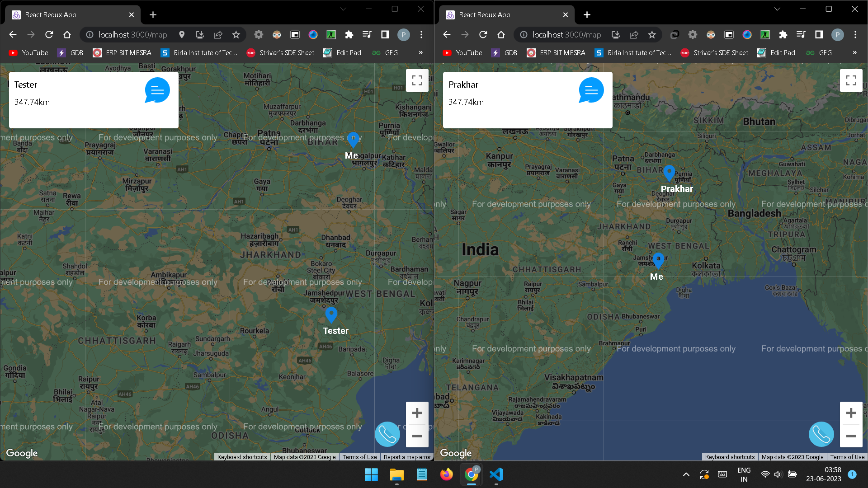868x488 pixels.
Task: Click phone call button on left map
Action: click(x=387, y=434)
